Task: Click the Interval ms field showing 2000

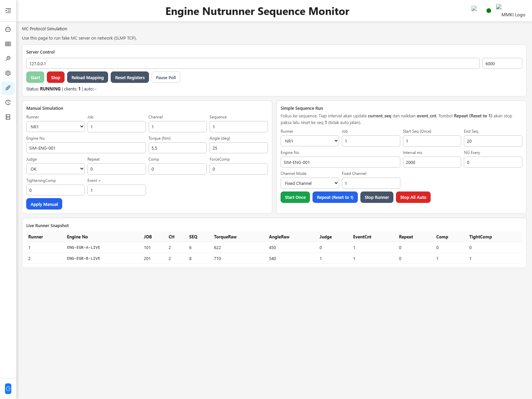Action: click(x=432, y=162)
